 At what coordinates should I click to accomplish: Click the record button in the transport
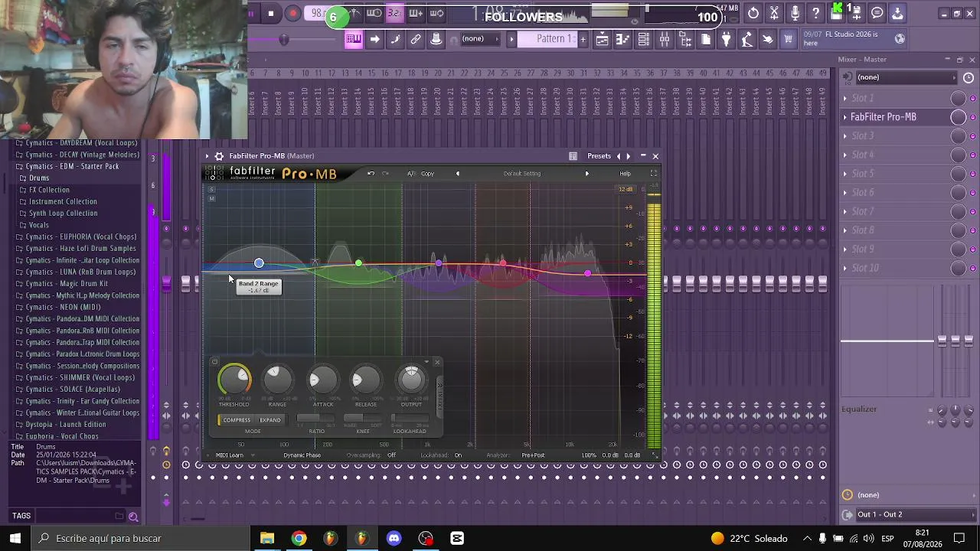click(292, 13)
